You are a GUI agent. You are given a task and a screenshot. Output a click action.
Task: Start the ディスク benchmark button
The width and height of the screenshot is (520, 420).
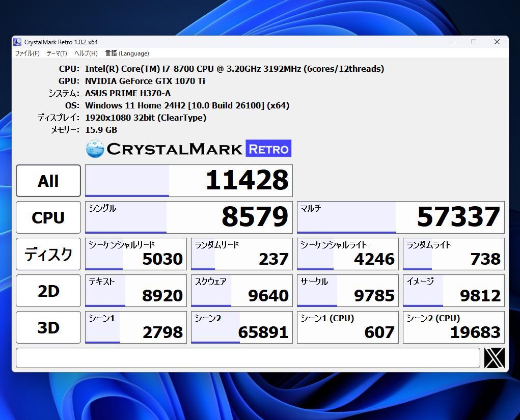[x=48, y=254]
